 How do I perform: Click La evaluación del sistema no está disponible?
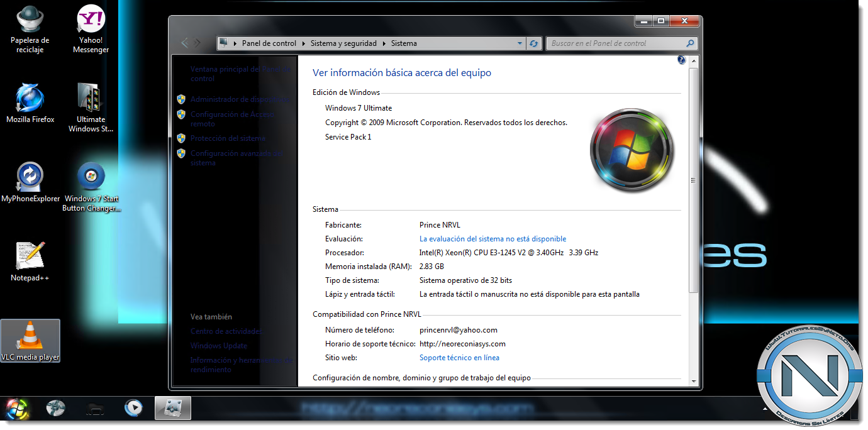pyautogui.click(x=492, y=239)
